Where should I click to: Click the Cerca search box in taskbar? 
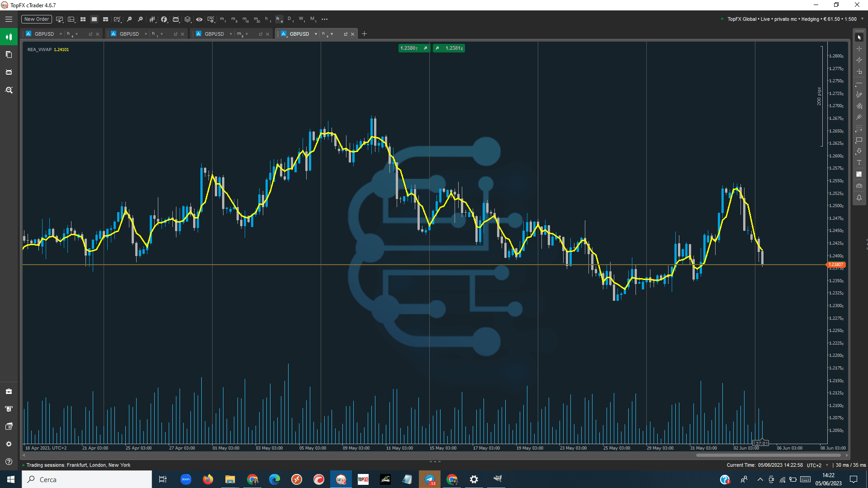(x=87, y=479)
